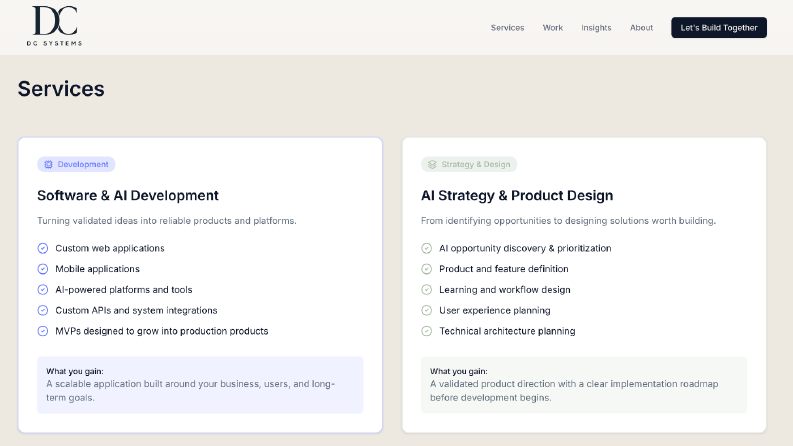Click 'What you gain' label in Development card

coord(75,371)
